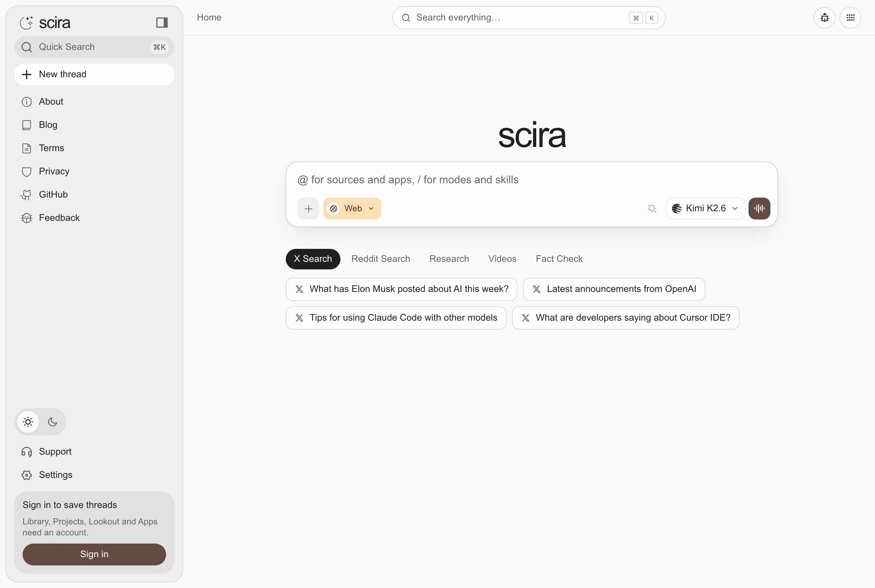Select the Videos tab
Viewport: 875px width, 588px height.
502,259
